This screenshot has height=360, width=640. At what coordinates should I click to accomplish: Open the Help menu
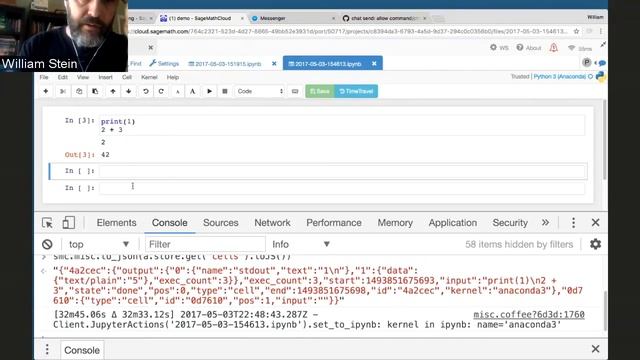(x=173, y=77)
